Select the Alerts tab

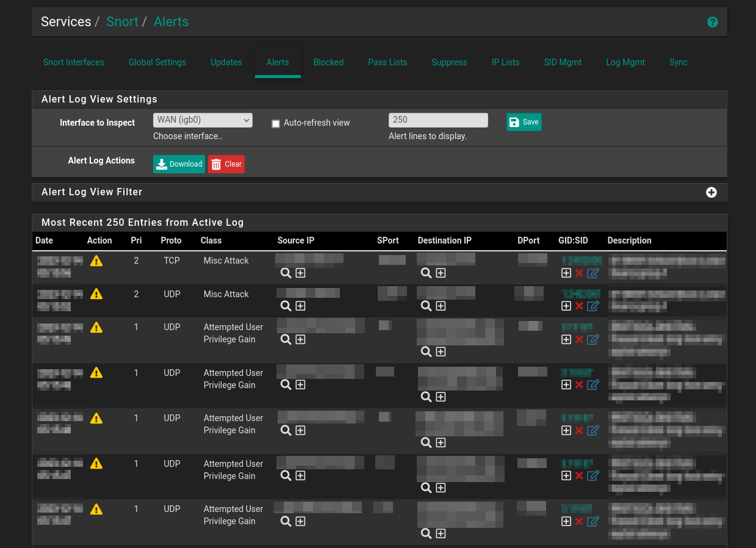(x=278, y=62)
